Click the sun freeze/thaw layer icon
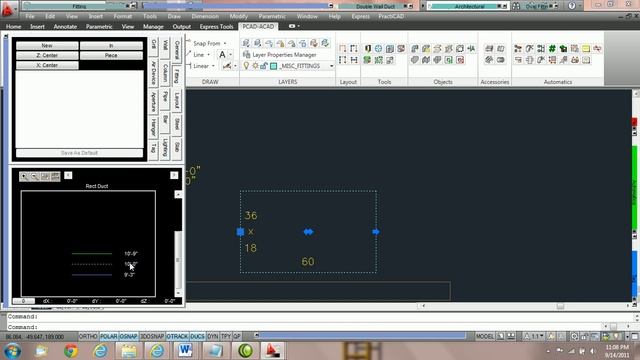The width and height of the screenshot is (640, 360). 255,66
